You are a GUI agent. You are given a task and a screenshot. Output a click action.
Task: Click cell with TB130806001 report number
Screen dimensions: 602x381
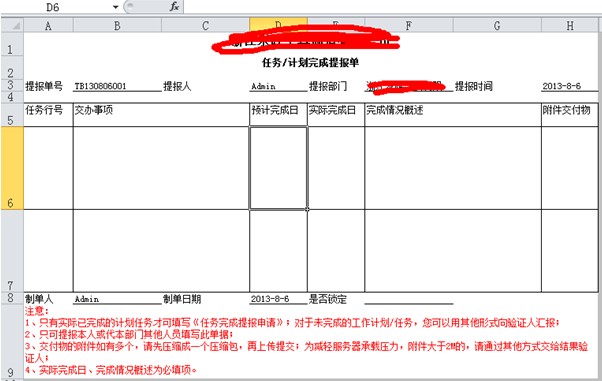point(117,86)
